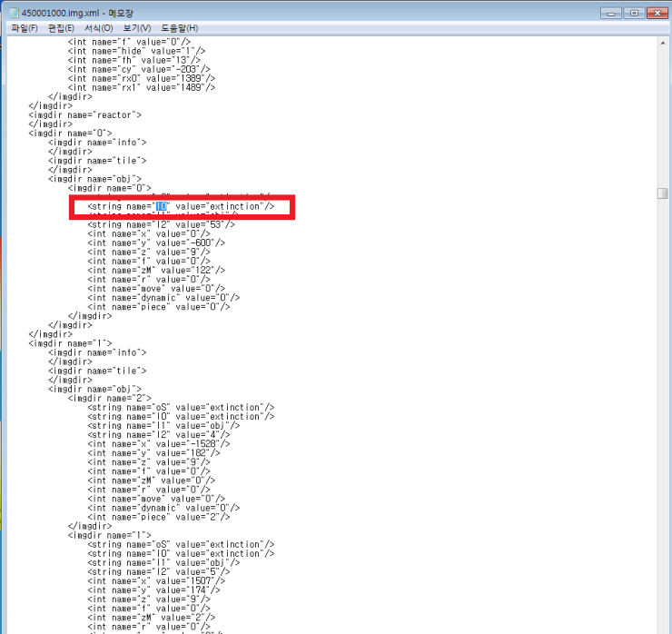Image resolution: width=672 pixels, height=634 pixels.
Task: Click the line with piece value="2"
Action: click(x=159, y=517)
